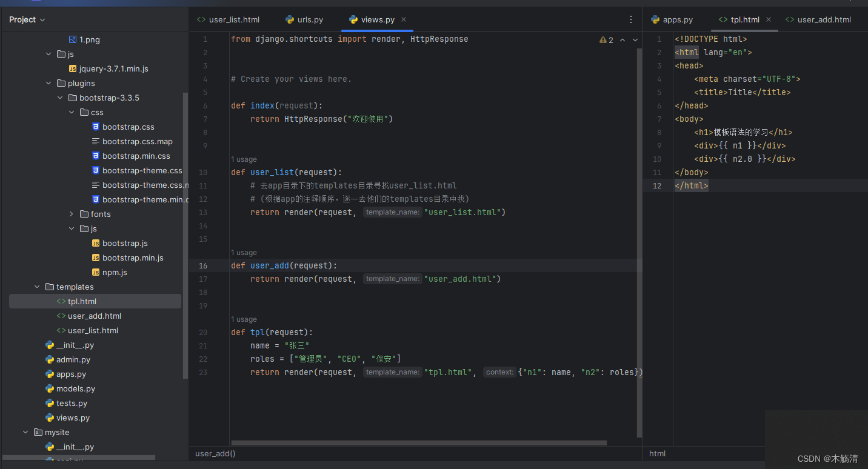Collapse the plugins folder
The height and width of the screenshot is (469, 868).
tap(48, 83)
